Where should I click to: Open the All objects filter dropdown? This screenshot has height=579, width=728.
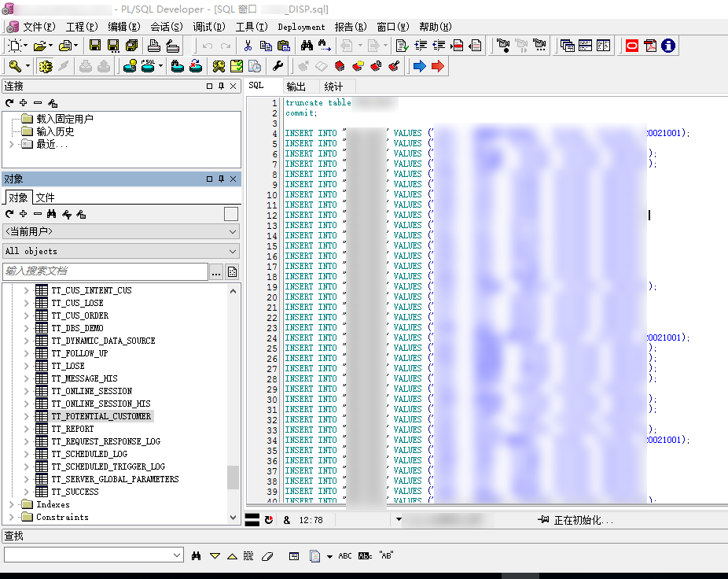[233, 251]
